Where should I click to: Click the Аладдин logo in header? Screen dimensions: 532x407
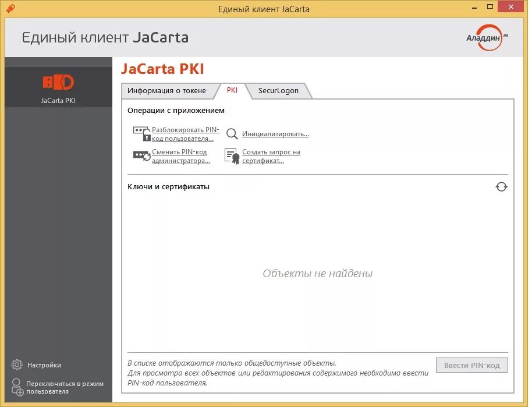tap(487, 37)
